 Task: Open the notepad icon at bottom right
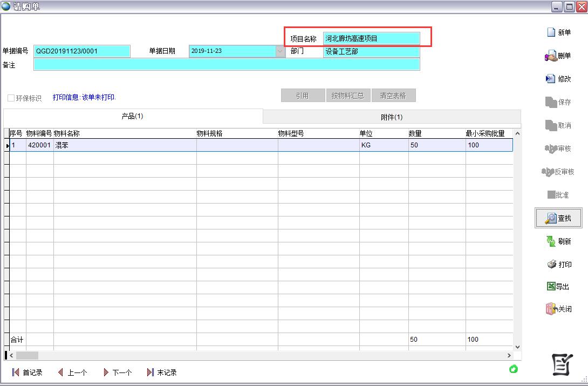click(x=562, y=365)
